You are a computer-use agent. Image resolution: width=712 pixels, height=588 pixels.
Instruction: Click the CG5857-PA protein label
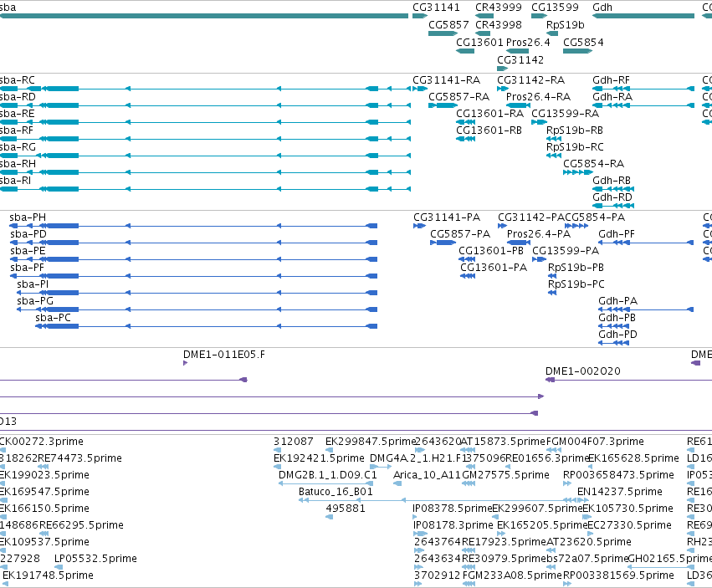[x=460, y=234]
